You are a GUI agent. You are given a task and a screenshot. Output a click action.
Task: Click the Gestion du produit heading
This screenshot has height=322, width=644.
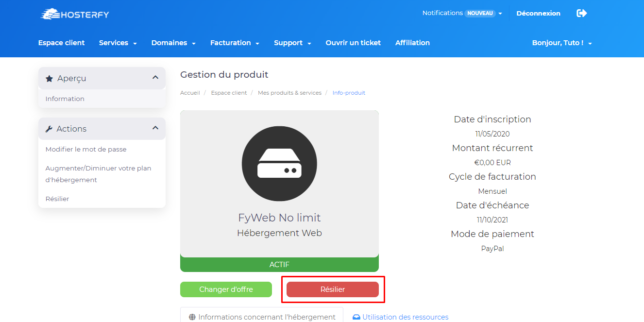224,74
